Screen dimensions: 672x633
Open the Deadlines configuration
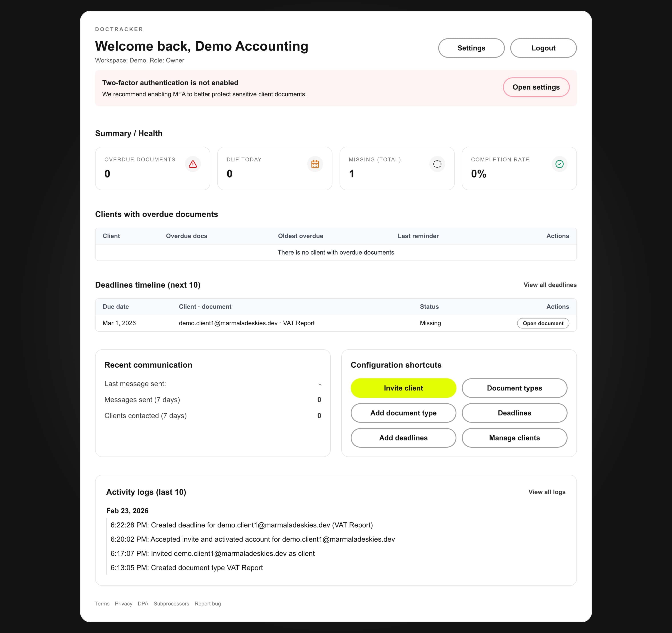click(x=514, y=413)
